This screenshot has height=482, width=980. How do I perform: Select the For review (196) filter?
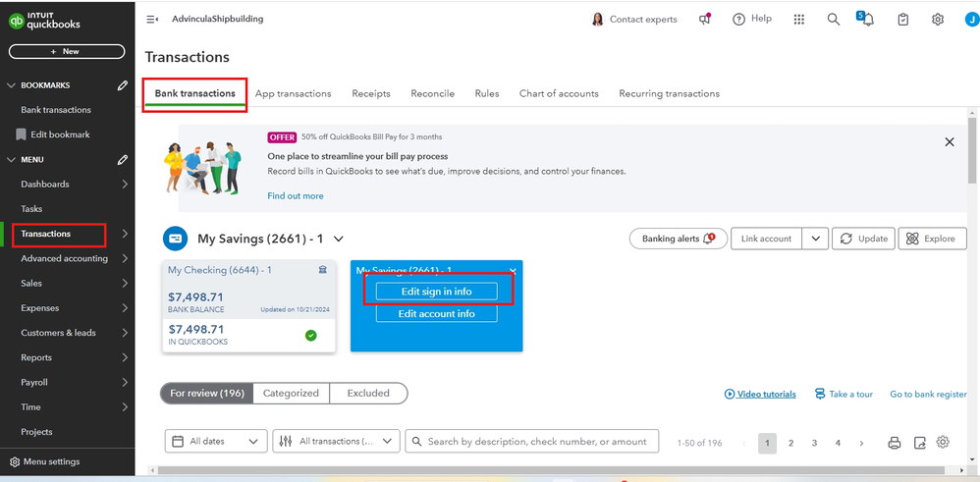coord(207,394)
